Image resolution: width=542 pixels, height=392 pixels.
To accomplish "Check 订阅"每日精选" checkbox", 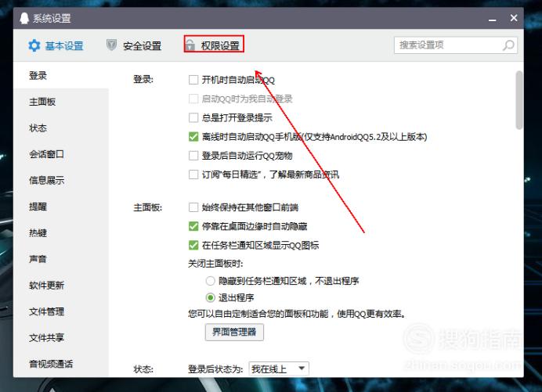I will point(193,174).
